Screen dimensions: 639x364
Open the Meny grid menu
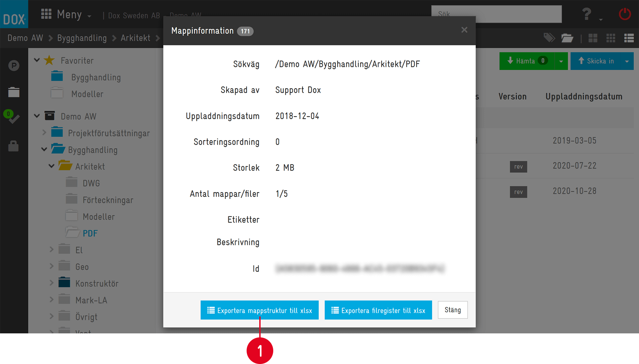tap(66, 15)
